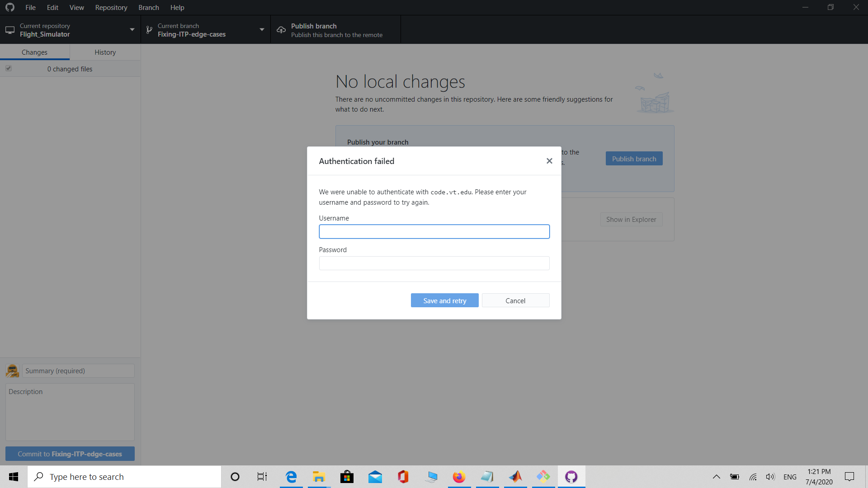The width and height of the screenshot is (868, 488).
Task: Click the Username input field
Action: pyautogui.click(x=434, y=231)
